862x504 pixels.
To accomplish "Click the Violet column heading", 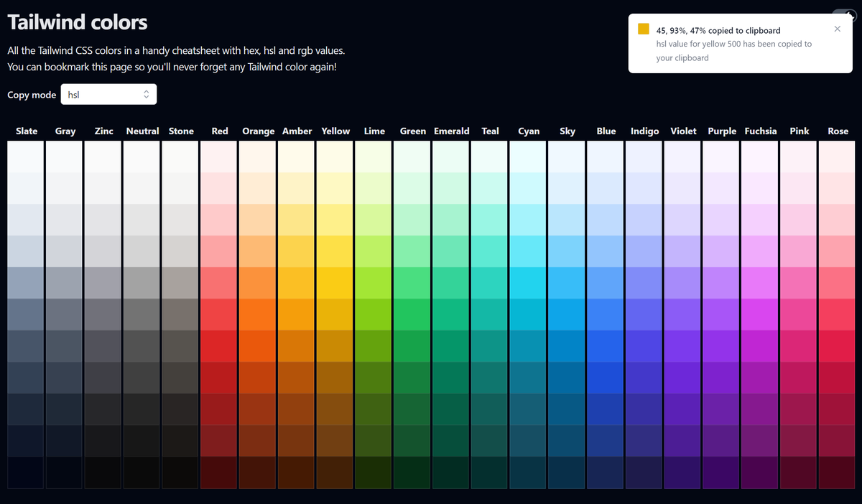I will click(683, 131).
